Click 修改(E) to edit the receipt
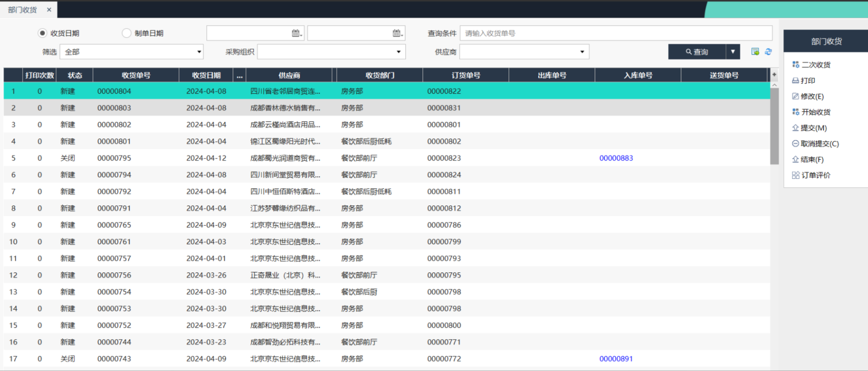Image resolution: width=868 pixels, height=371 pixels. coord(812,97)
